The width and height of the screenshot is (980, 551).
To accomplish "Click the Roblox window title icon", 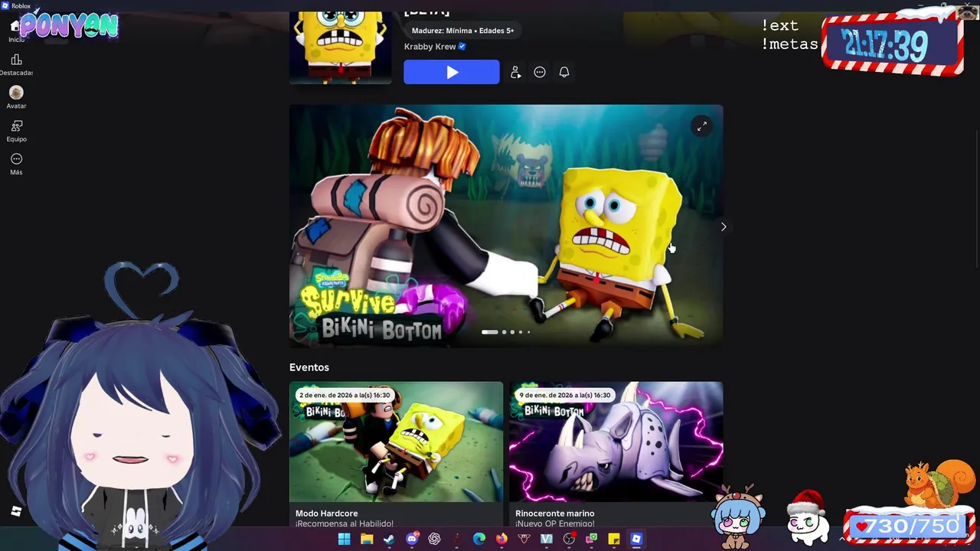I will (5, 5).
